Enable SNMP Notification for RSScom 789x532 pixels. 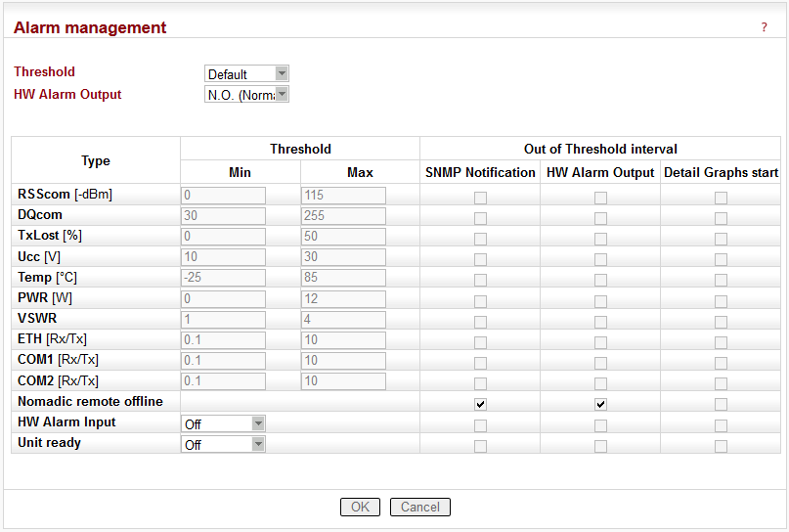pyautogui.click(x=481, y=198)
